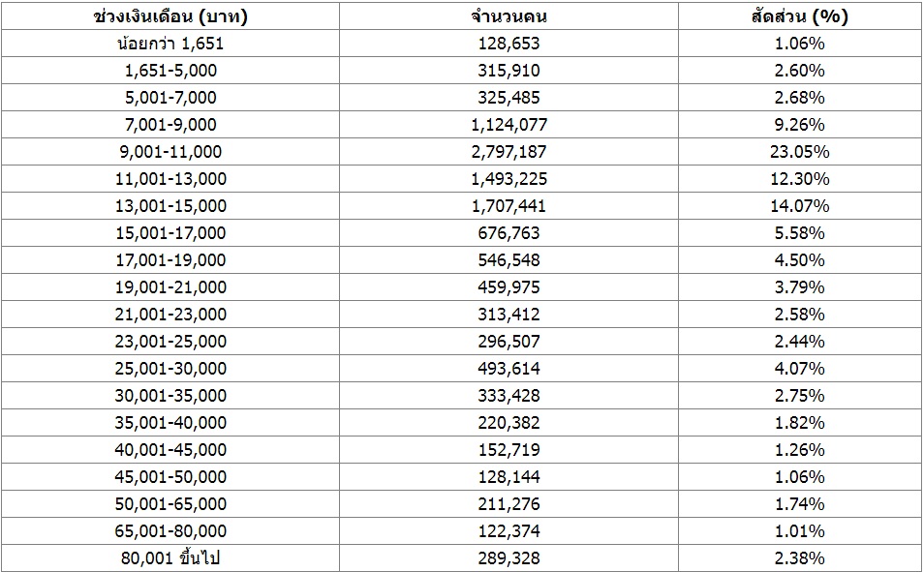Click the 1.74% percentage cell
924x572 pixels.
(x=800, y=504)
